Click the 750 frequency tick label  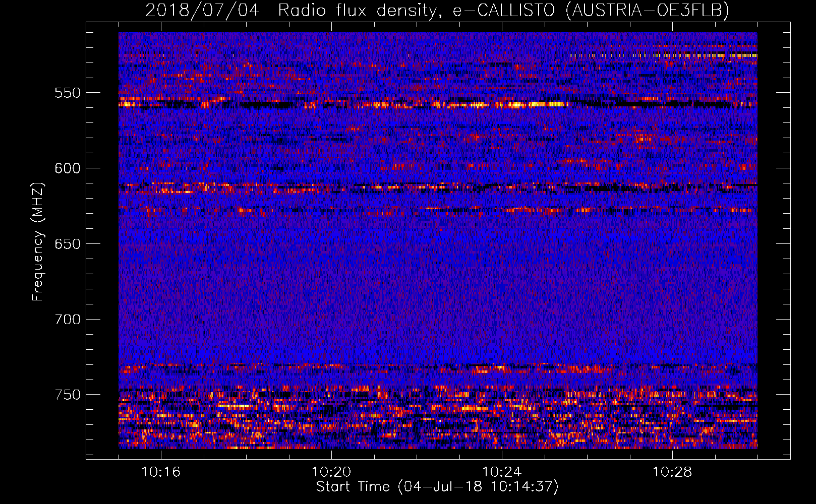click(68, 395)
